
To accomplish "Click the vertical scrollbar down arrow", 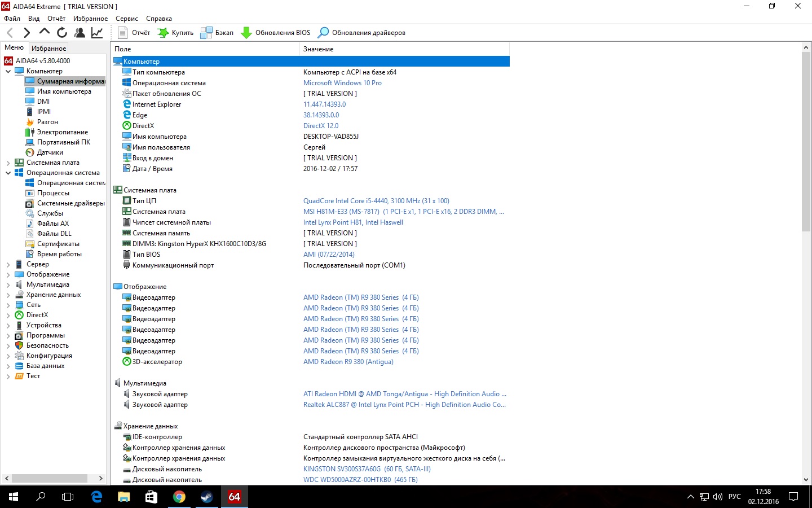I will (x=806, y=479).
